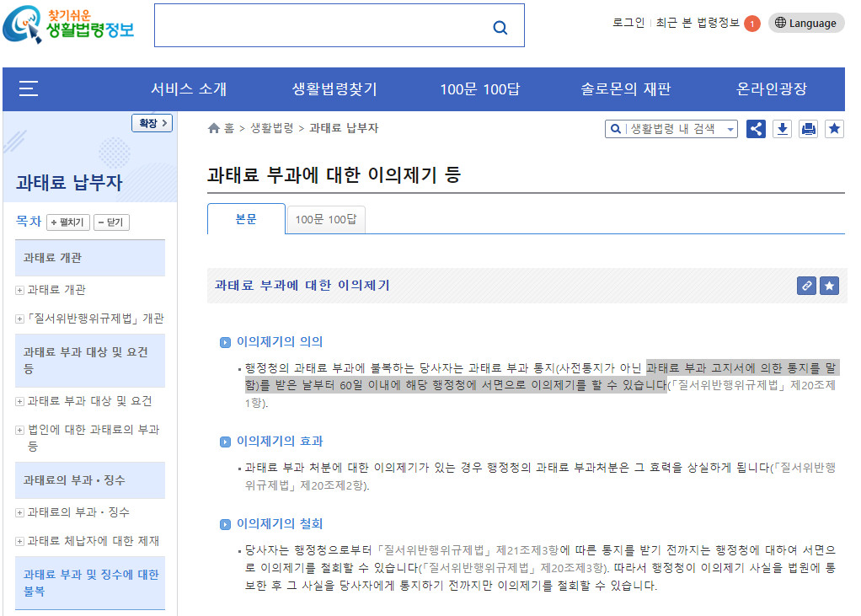Click the download icon in page toolbar
This screenshot has width=861, height=616.
(783, 129)
